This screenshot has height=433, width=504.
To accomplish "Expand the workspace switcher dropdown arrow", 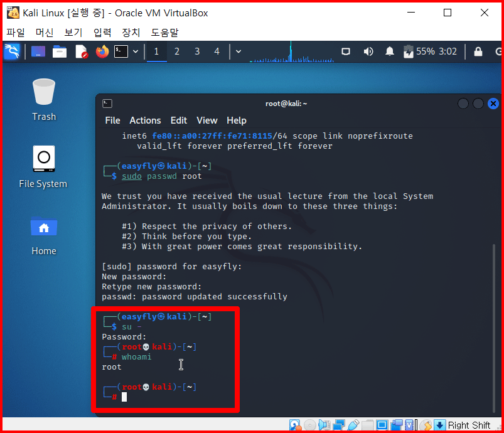I will (239, 51).
